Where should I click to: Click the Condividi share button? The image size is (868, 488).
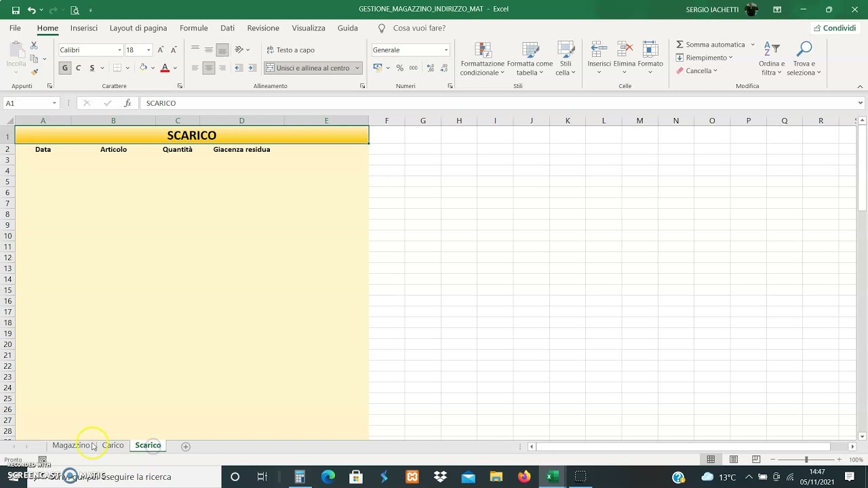pos(835,28)
